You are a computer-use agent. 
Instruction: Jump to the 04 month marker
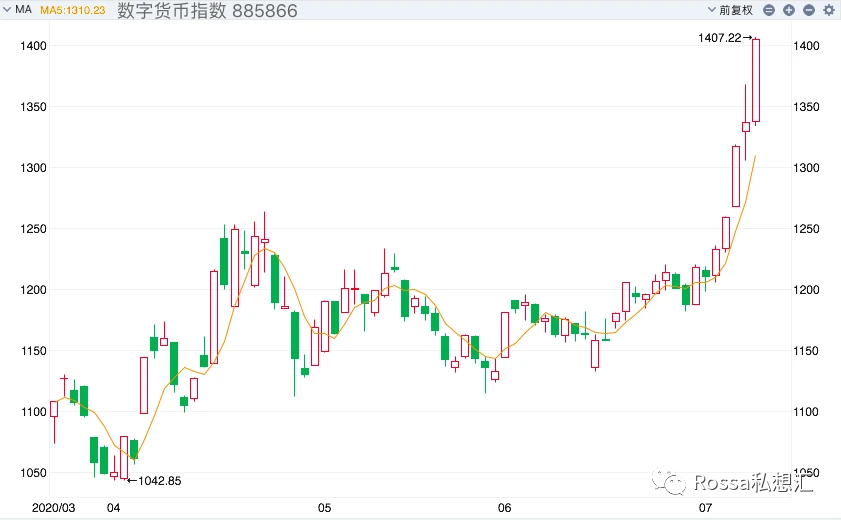click(x=113, y=508)
